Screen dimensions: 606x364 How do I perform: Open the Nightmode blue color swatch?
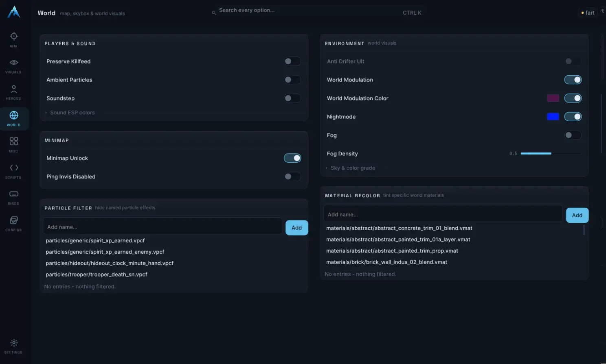point(553,117)
